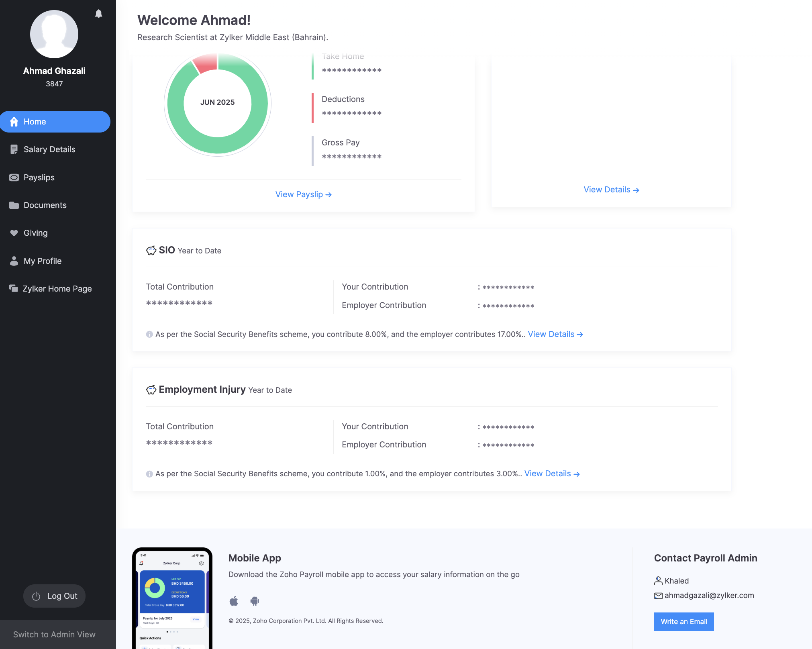
Task: Open Payslips from the sidebar icon
Action: click(x=14, y=177)
